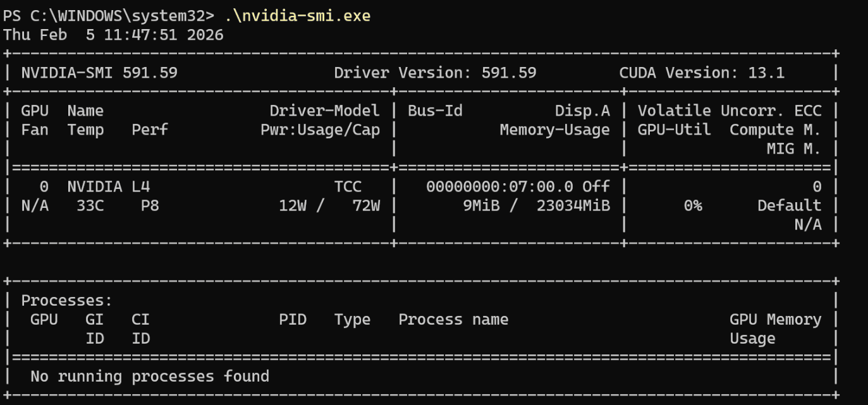Click the bus id 00000000:07:00.0
This screenshot has width=868, height=405.
click(499, 186)
